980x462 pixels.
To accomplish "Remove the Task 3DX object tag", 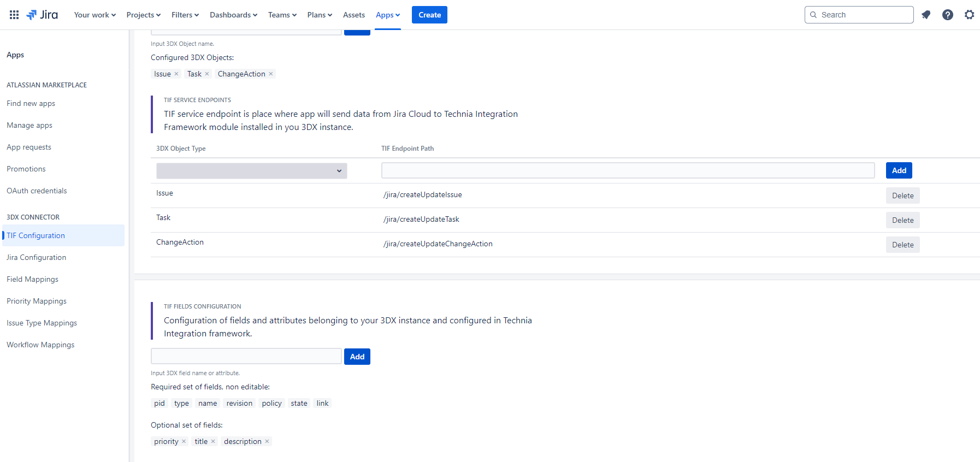I will [207, 74].
